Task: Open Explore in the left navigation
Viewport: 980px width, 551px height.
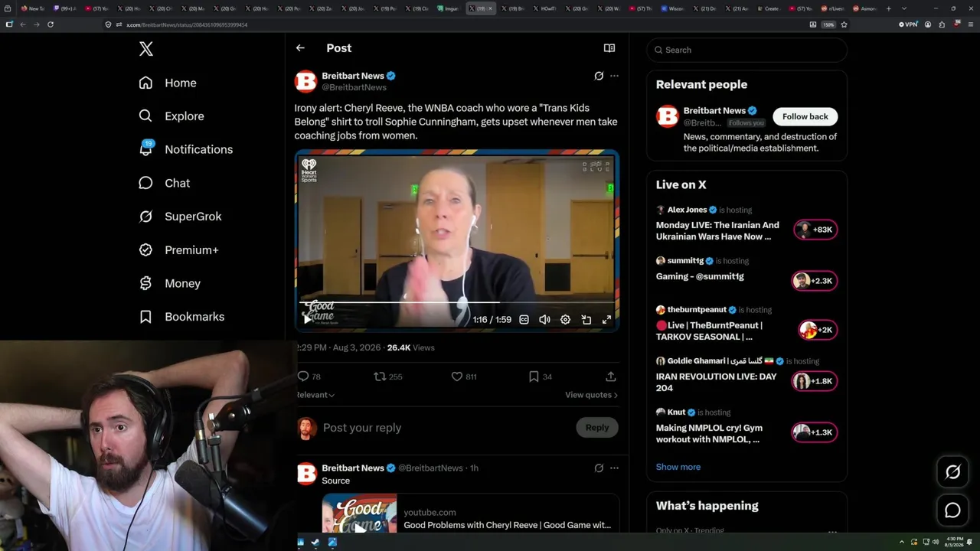Action: click(x=171, y=116)
